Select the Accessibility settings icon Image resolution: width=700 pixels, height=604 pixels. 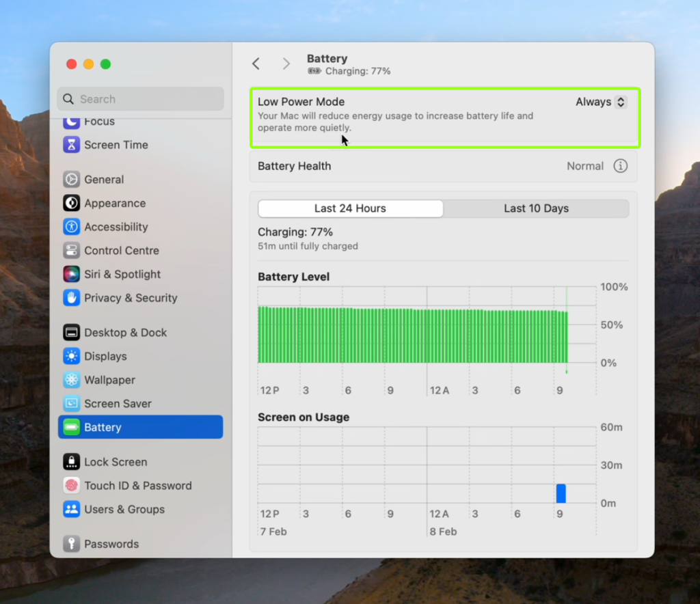(x=72, y=226)
